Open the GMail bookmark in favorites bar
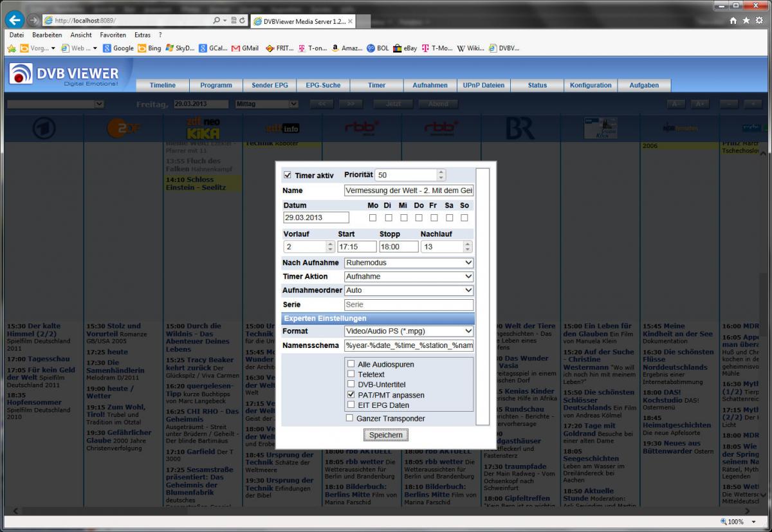772x532 pixels. tap(246, 48)
